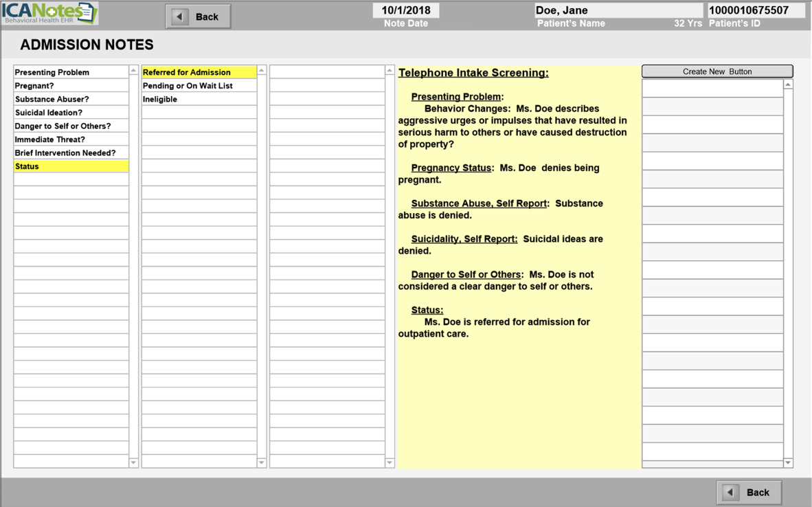Open the Suicidal Ideation? item
812x507 pixels.
(x=71, y=113)
